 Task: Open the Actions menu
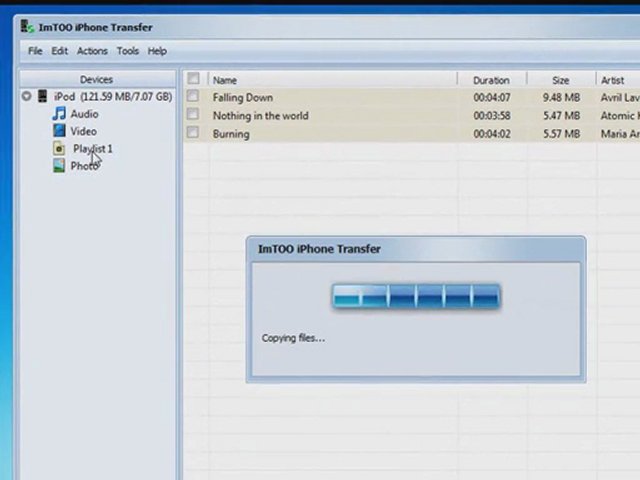92,51
